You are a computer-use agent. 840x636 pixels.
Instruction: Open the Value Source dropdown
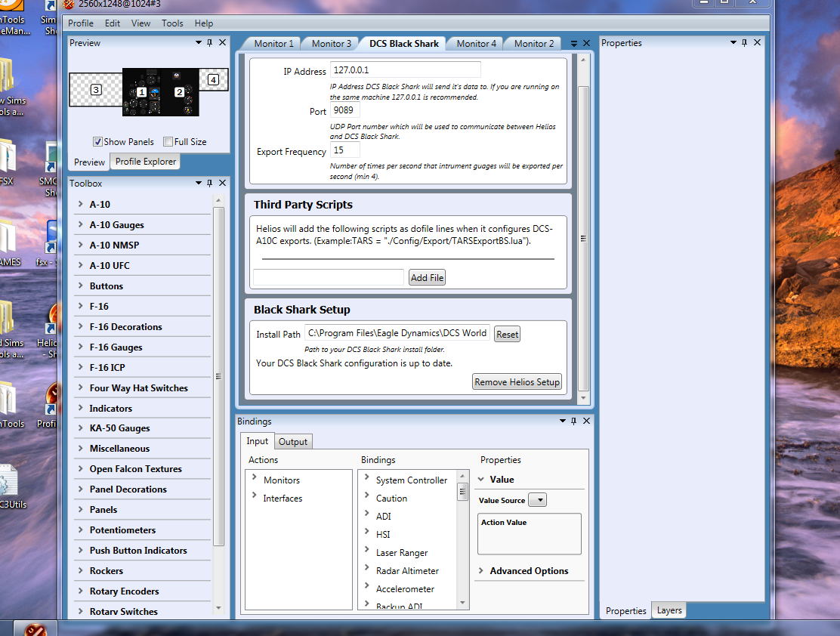537,500
